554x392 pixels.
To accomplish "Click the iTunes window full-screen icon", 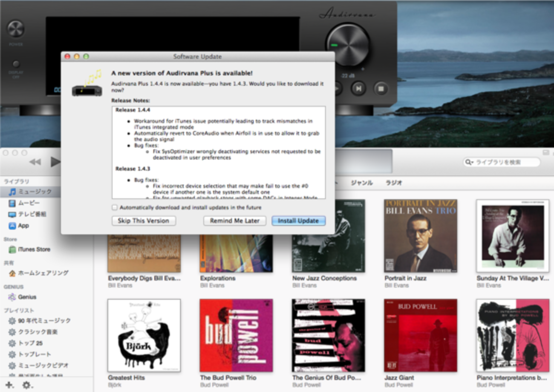I will (546, 152).
